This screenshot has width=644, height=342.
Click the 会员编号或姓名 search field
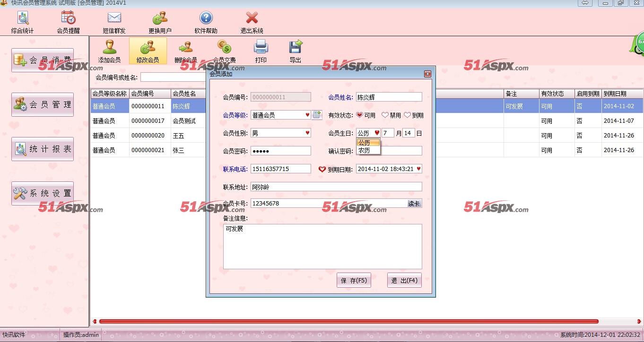tap(173, 77)
